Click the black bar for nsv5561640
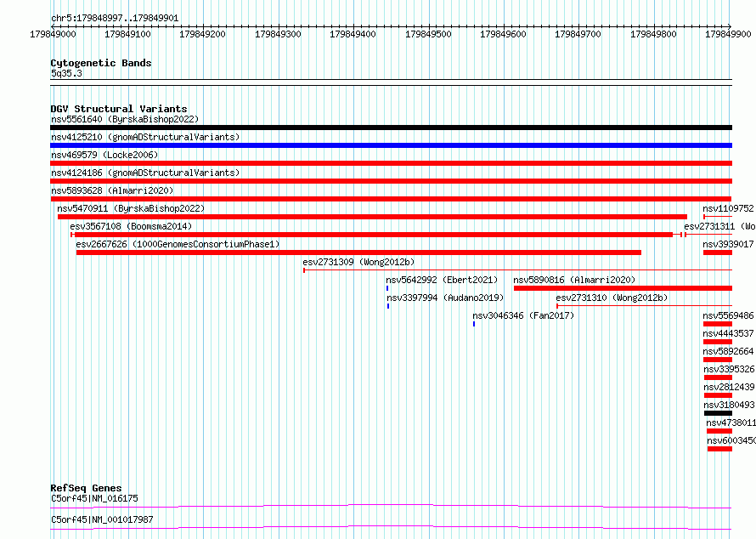 pyautogui.click(x=391, y=128)
